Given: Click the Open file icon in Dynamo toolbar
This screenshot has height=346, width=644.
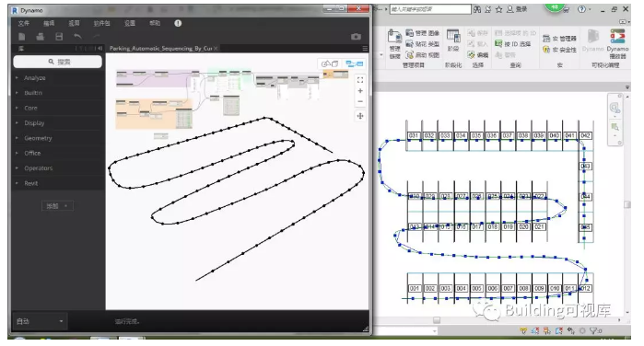Looking at the screenshot, I should point(41,37).
